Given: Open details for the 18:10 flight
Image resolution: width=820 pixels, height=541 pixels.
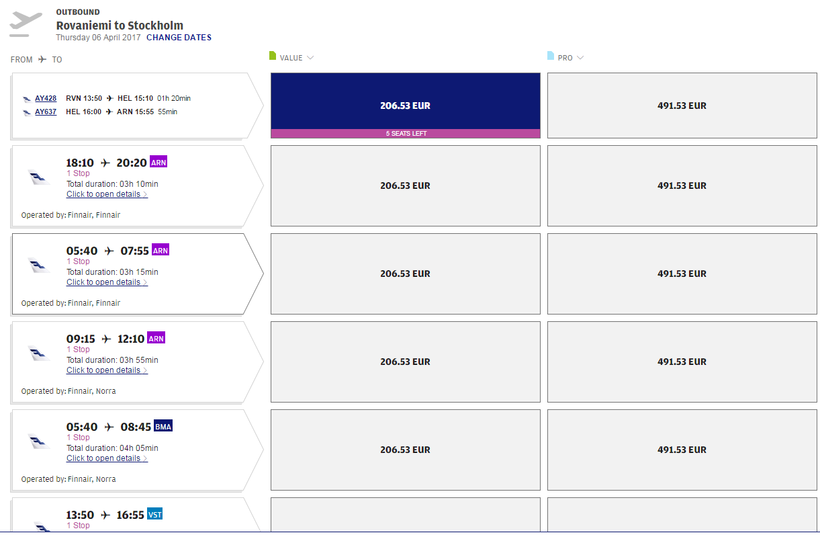Looking at the screenshot, I should pyautogui.click(x=107, y=194).
